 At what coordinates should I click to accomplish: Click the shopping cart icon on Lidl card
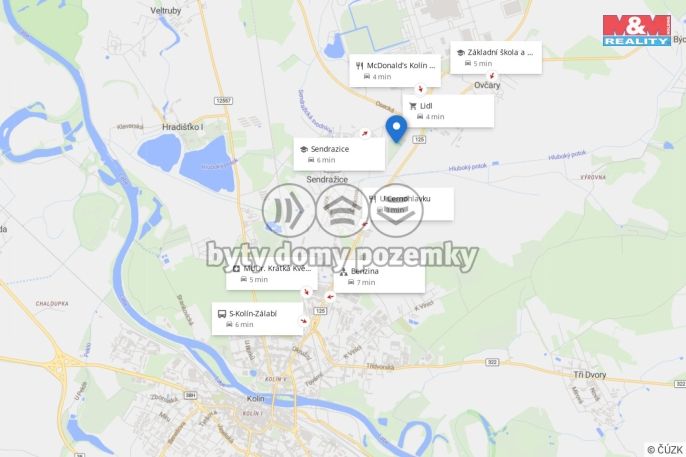[x=413, y=106]
